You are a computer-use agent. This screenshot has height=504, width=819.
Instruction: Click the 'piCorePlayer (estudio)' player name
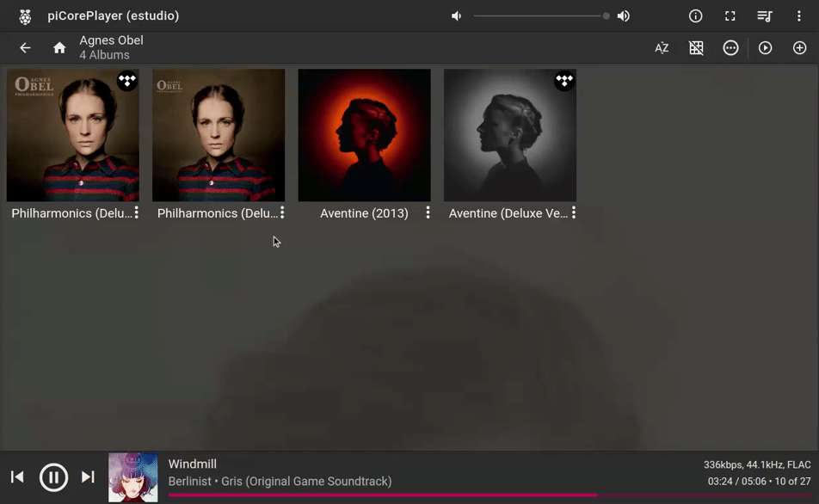point(114,15)
